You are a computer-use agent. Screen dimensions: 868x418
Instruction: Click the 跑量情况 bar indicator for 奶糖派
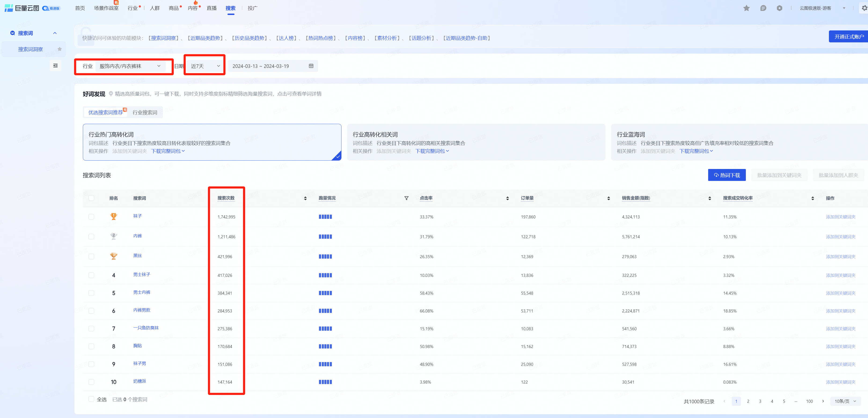pyautogui.click(x=325, y=382)
